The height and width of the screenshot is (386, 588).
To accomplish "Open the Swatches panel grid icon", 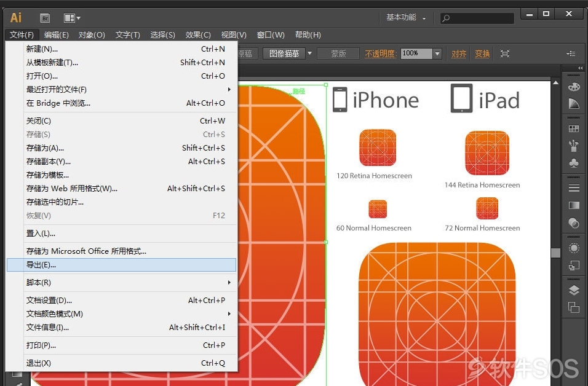I will click(574, 129).
